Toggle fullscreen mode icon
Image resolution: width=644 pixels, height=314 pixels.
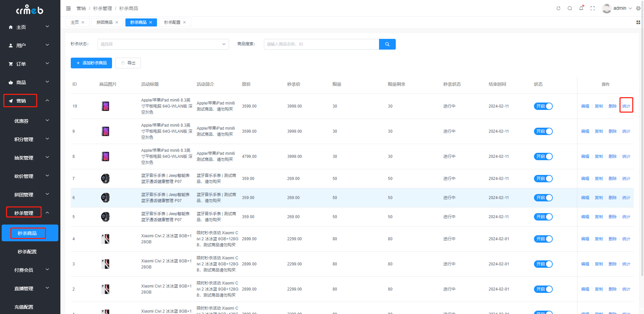[x=593, y=8]
